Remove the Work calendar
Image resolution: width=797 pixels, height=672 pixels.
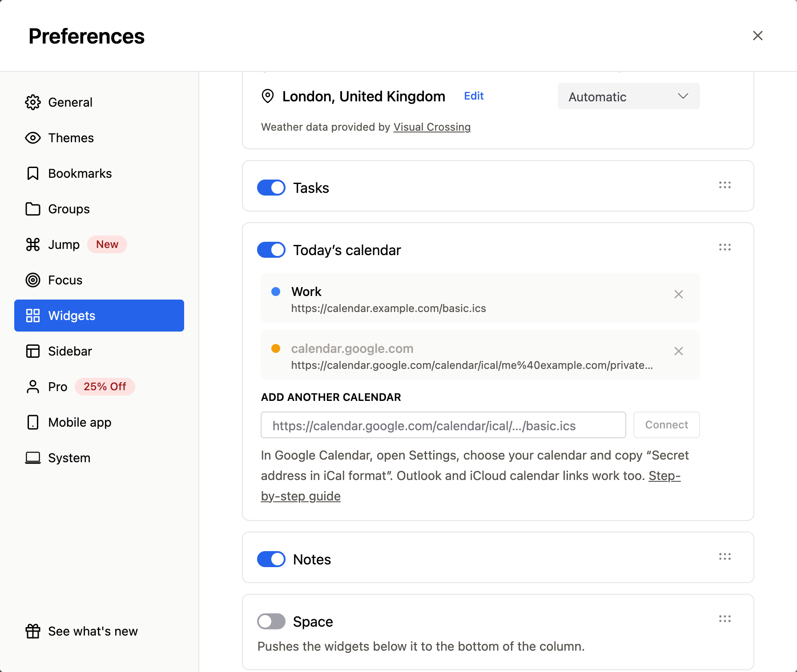(x=679, y=294)
